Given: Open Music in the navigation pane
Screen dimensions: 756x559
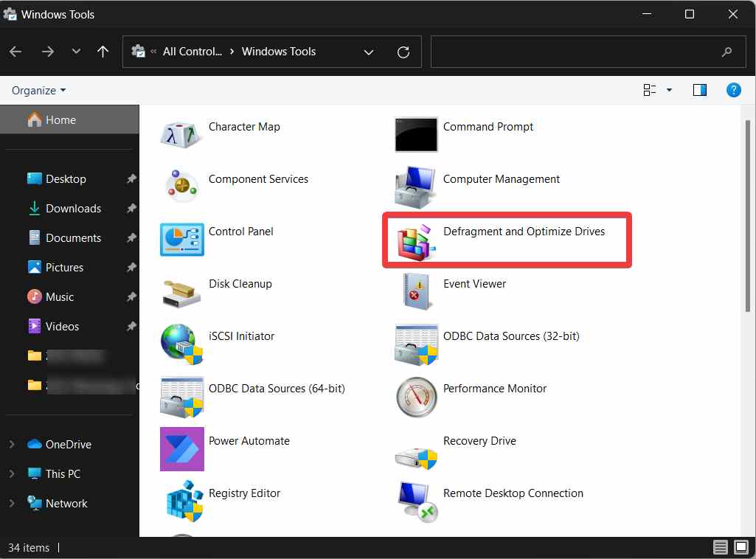Looking at the screenshot, I should tap(69, 296).
